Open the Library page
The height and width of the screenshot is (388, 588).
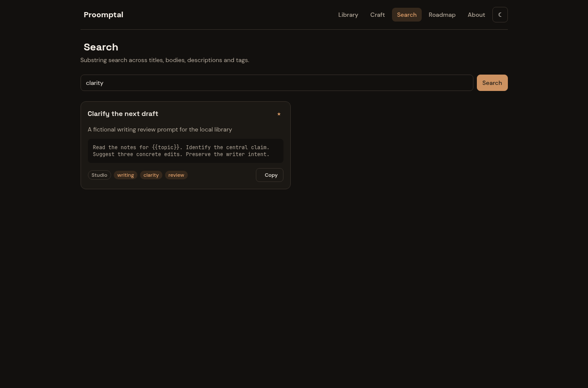[348, 15]
